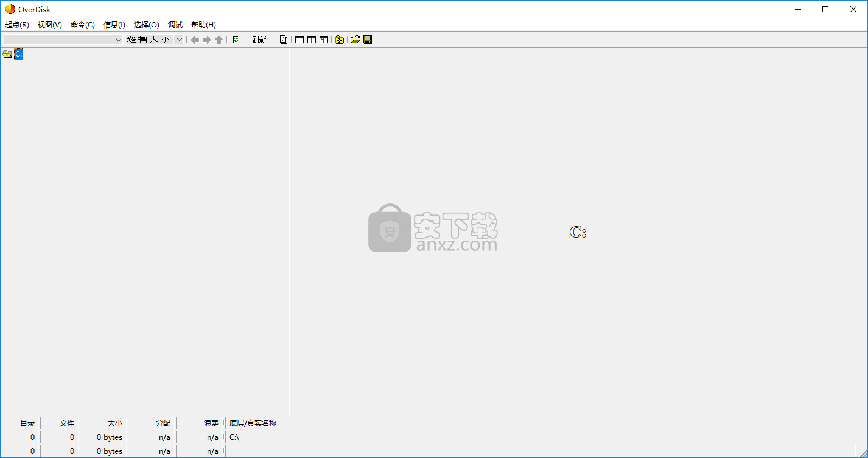The height and width of the screenshot is (458, 868).
Task: Click the 刷新 text button
Action: tap(259, 40)
